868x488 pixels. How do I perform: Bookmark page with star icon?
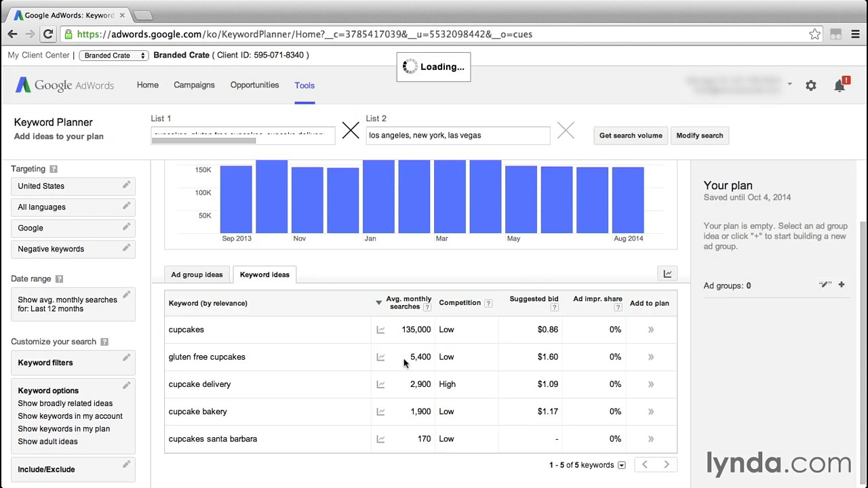(814, 34)
